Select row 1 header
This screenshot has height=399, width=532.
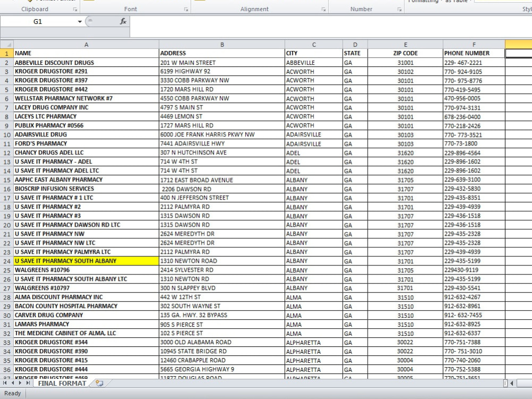click(x=7, y=53)
